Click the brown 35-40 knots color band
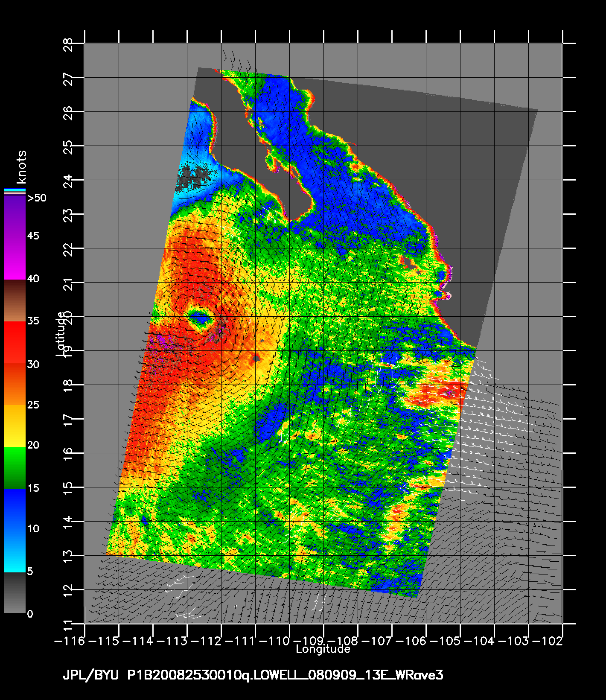This screenshot has height=700, width=606. point(15,300)
